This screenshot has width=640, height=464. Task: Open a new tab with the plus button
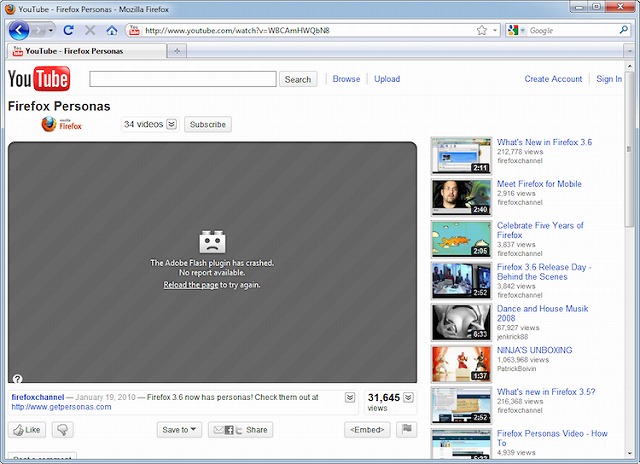click(x=177, y=50)
